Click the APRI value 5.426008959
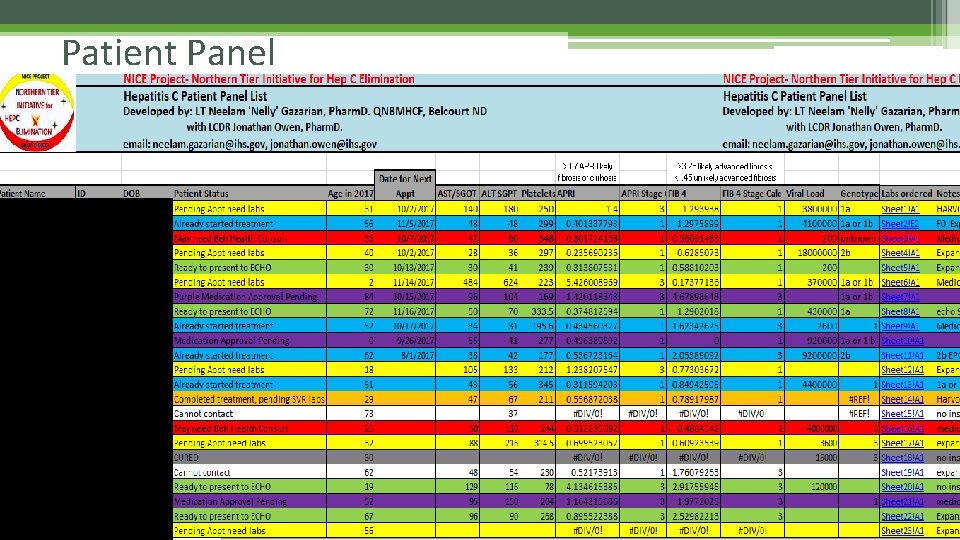 click(588, 282)
